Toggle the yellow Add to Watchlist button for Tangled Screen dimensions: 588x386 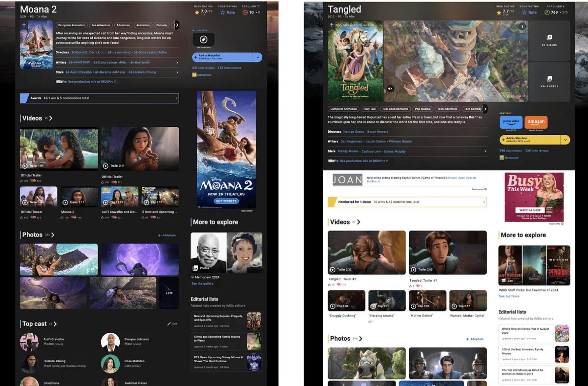pos(530,140)
